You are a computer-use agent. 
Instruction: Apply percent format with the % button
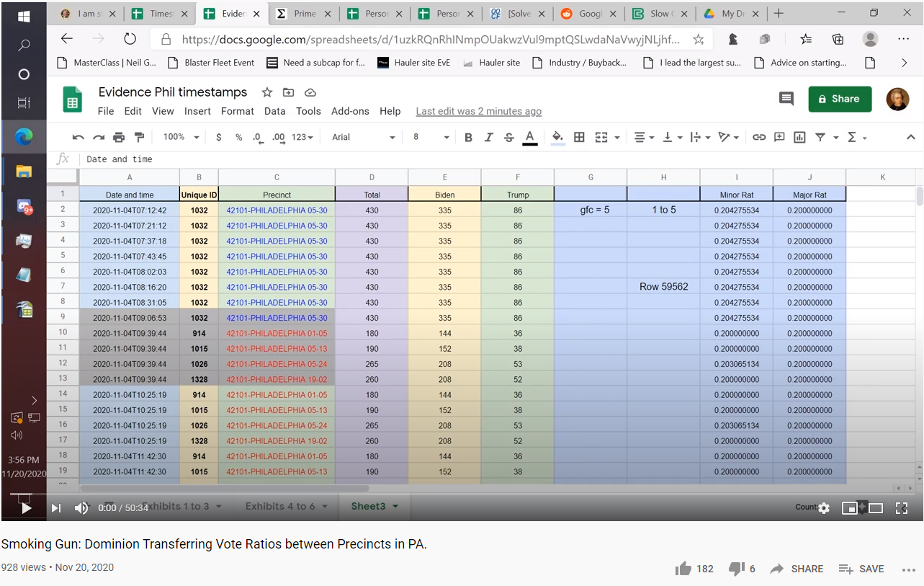click(x=238, y=137)
